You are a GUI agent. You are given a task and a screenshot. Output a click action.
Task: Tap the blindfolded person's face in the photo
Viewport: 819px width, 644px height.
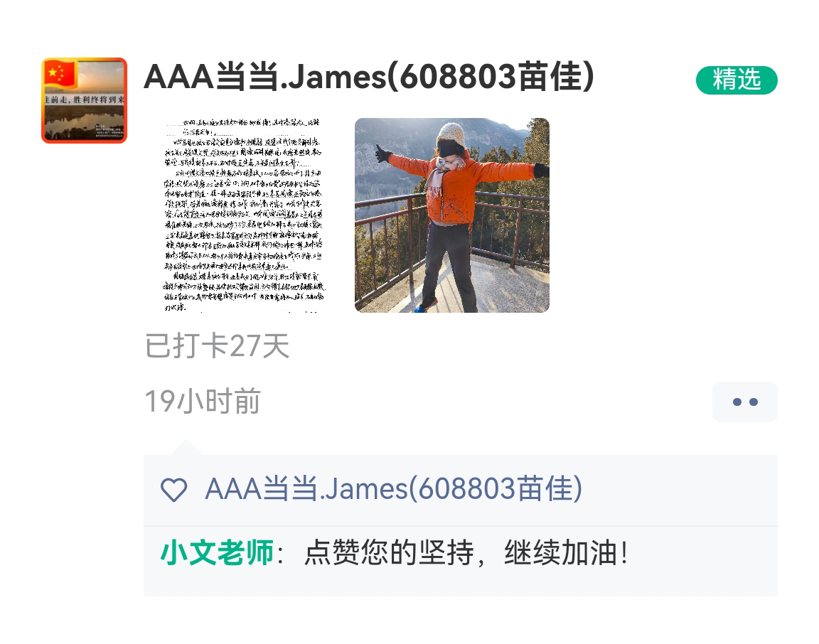pyautogui.click(x=451, y=148)
